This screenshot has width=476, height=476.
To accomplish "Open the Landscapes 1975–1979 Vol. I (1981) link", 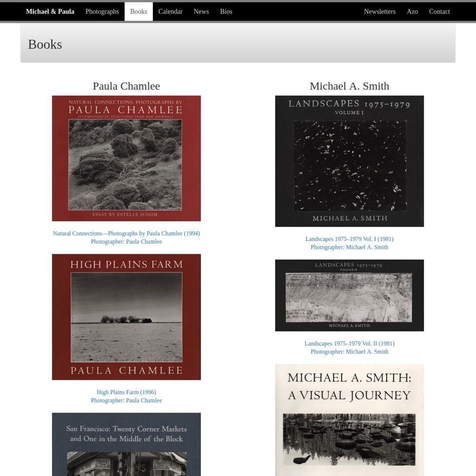I will pyautogui.click(x=349, y=239).
